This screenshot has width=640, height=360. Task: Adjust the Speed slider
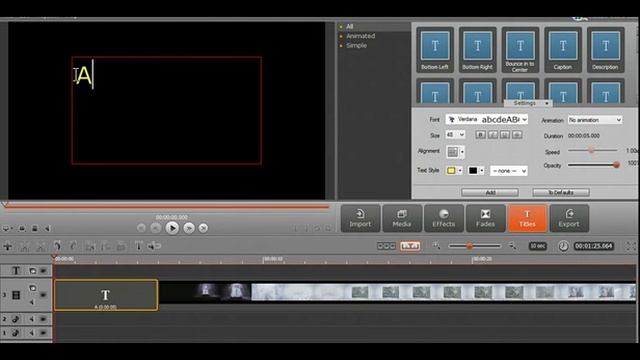coord(591,150)
